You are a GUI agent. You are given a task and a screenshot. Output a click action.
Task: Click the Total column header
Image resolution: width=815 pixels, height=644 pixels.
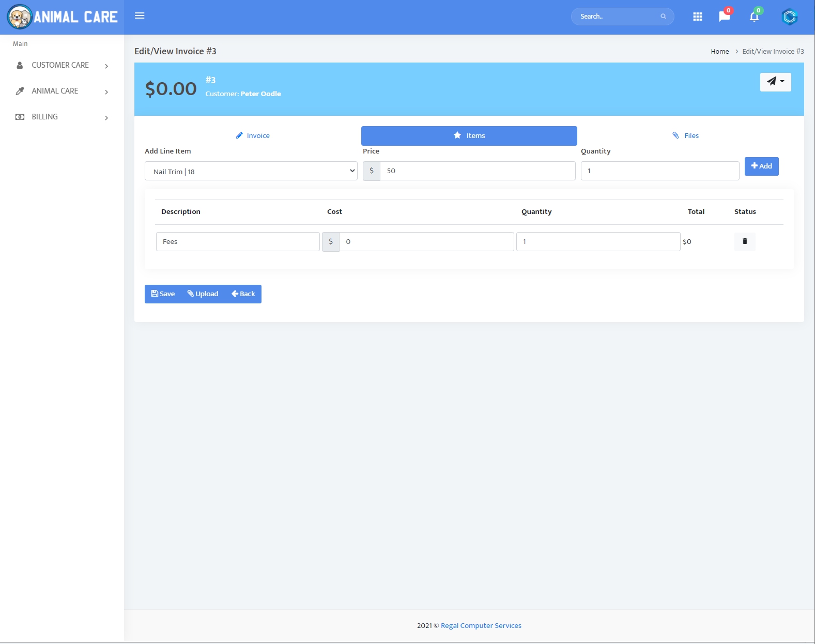tap(696, 211)
